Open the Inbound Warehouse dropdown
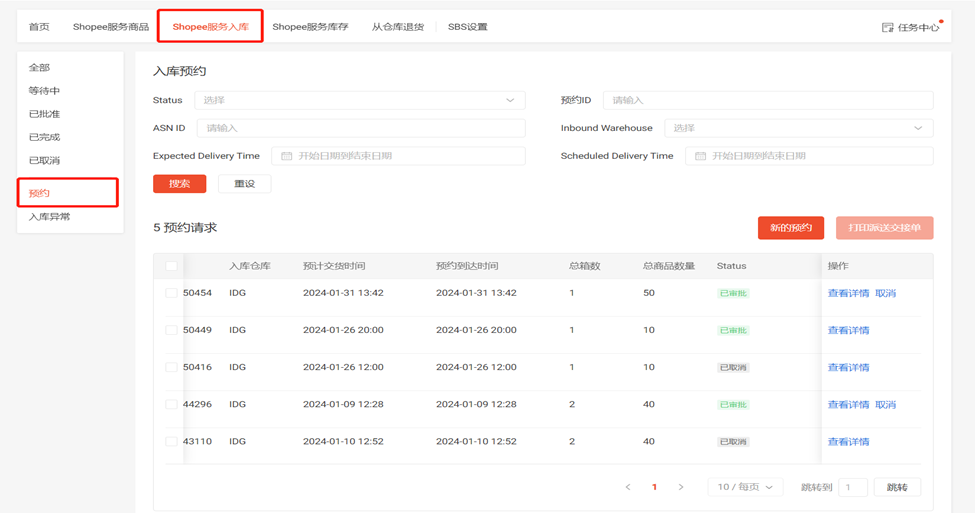Viewport: 975px width, 513px height. point(798,128)
